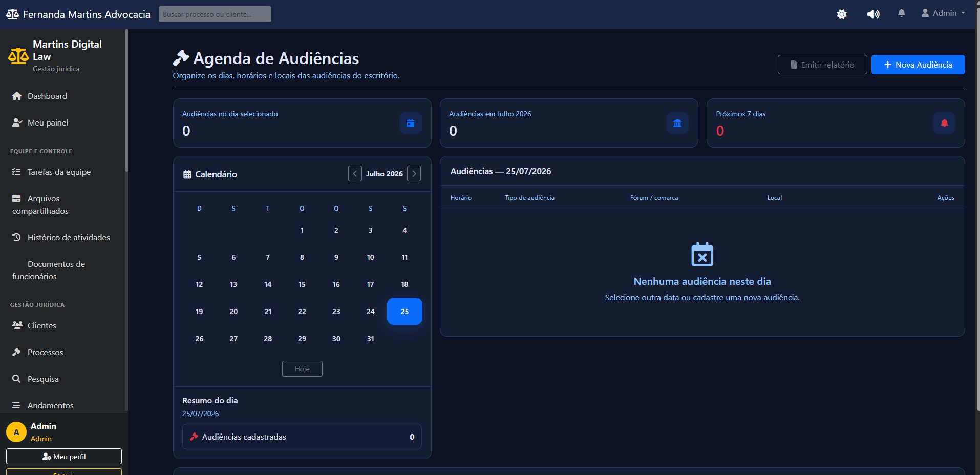Click the Local column header
The height and width of the screenshot is (475, 980).
click(774, 198)
